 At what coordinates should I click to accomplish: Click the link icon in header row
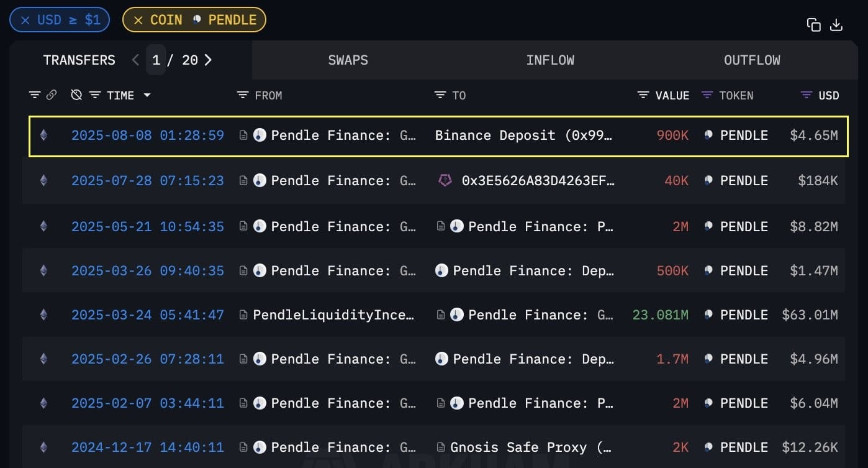point(52,95)
